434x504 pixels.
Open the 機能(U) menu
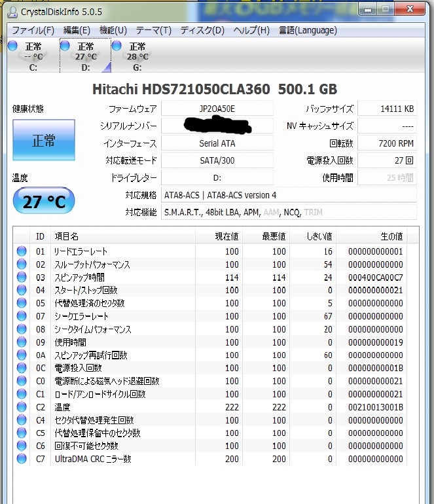click(x=113, y=30)
